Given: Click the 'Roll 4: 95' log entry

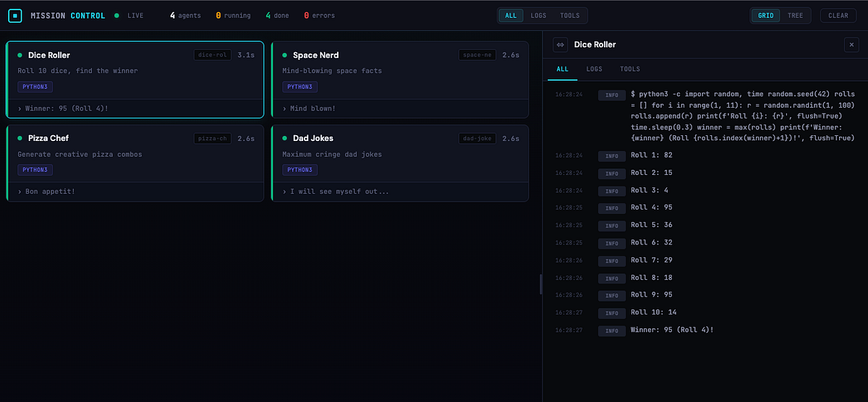Looking at the screenshot, I should tap(704, 208).
